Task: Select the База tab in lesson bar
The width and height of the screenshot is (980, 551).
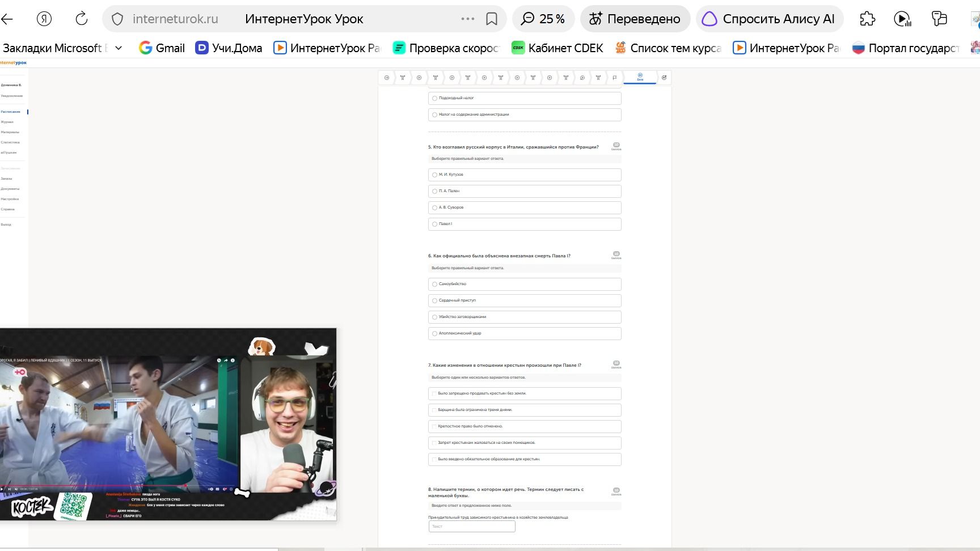Action: [640, 77]
